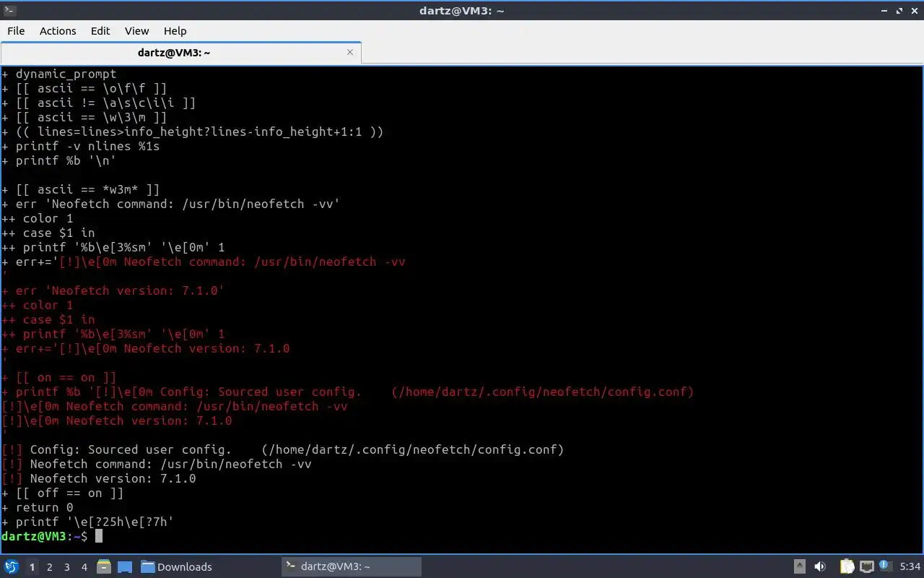This screenshot has width=924, height=578.
Task: Click the printf '\e[?25h\e[?7h' line
Action: point(88,522)
